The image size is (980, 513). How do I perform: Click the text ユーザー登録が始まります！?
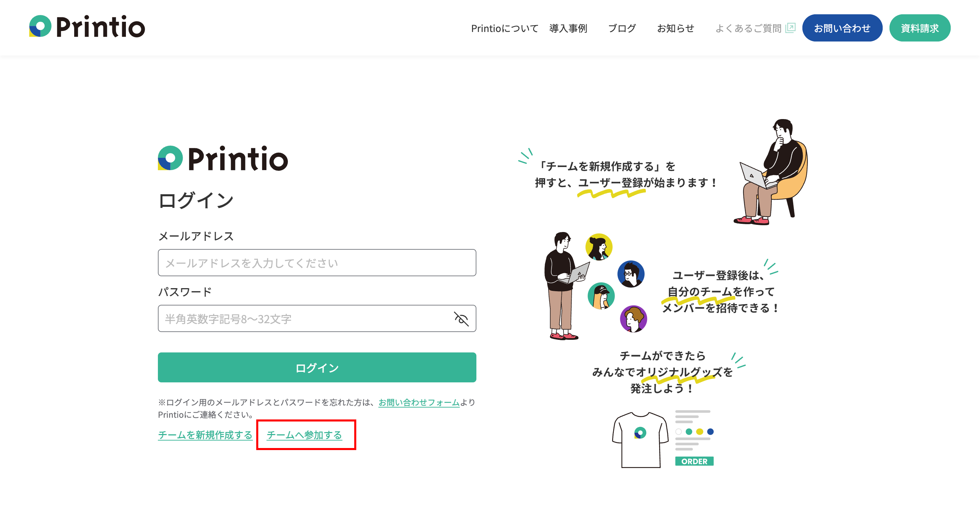(648, 183)
